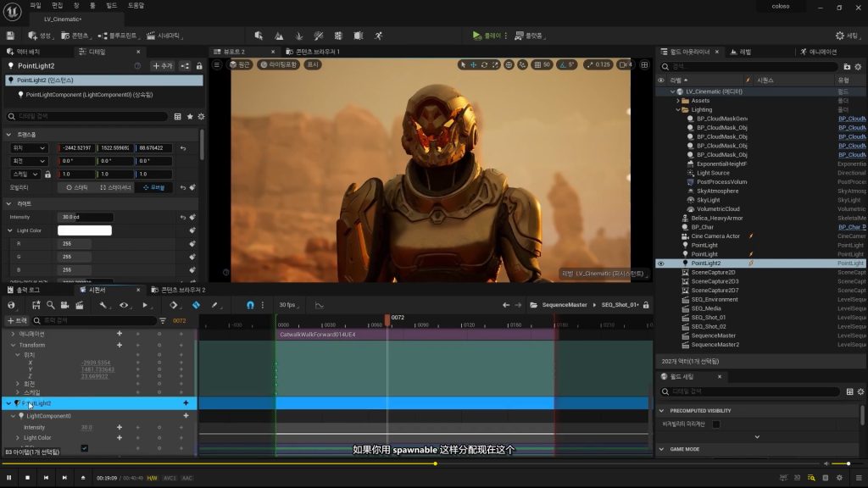Select the Foliage mode icon
Viewport: 868px width, 488px height.
click(298, 36)
